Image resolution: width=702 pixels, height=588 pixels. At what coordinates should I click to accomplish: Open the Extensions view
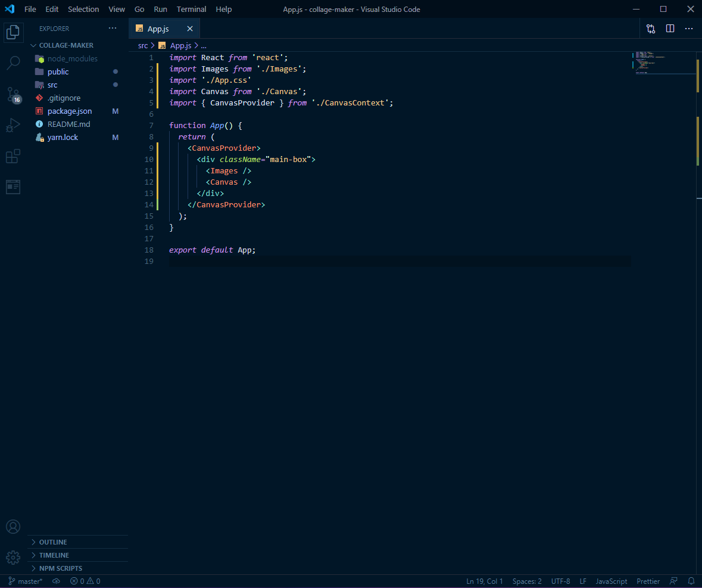pos(13,156)
